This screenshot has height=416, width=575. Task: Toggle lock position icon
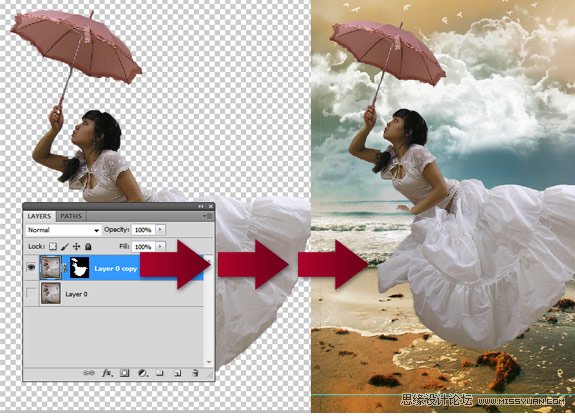click(76, 246)
